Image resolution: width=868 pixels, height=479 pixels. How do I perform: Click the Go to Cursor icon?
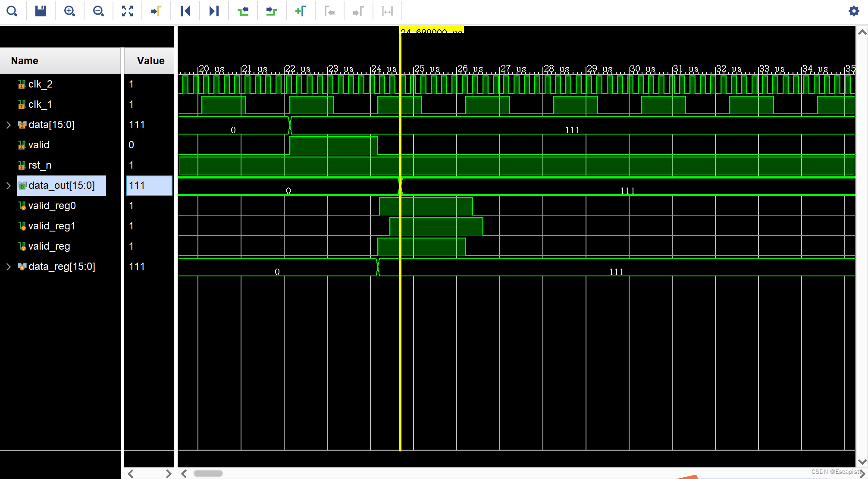[x=156, y=11]
